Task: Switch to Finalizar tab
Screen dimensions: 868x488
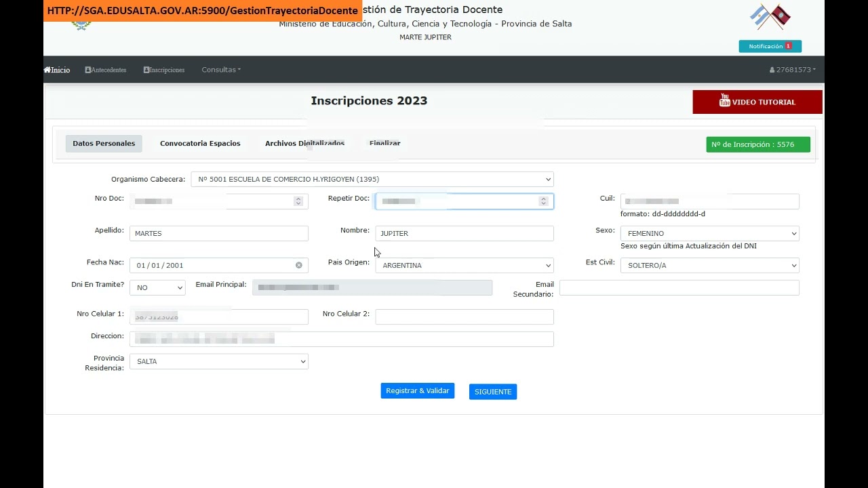Action: tap(384, 143)
